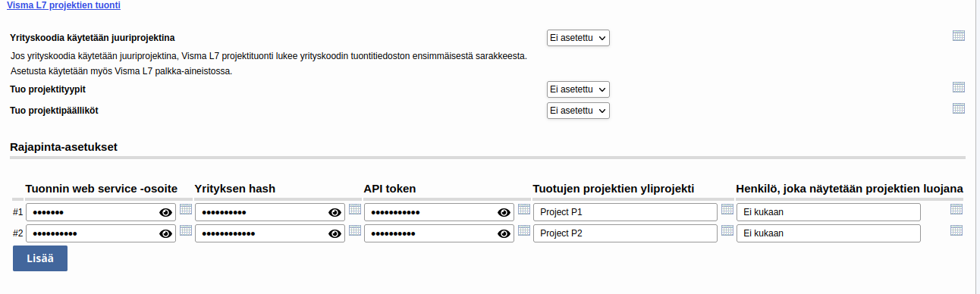Click table icon on Tuo projektityypit row
Screen dimensions: 980x294
click(x=958, y=87)
